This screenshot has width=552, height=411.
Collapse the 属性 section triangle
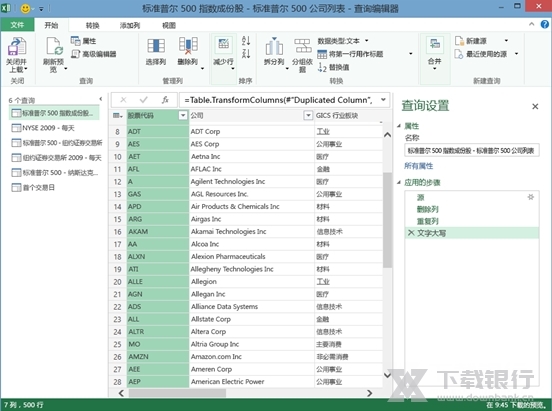tap(399, 126)
